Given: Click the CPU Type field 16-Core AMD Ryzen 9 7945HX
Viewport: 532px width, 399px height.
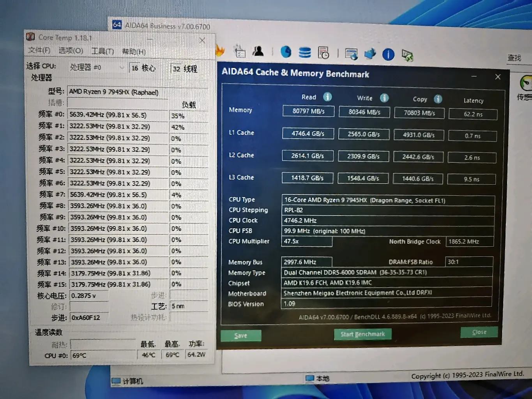Looking at the screenshot, I should 388,200.
